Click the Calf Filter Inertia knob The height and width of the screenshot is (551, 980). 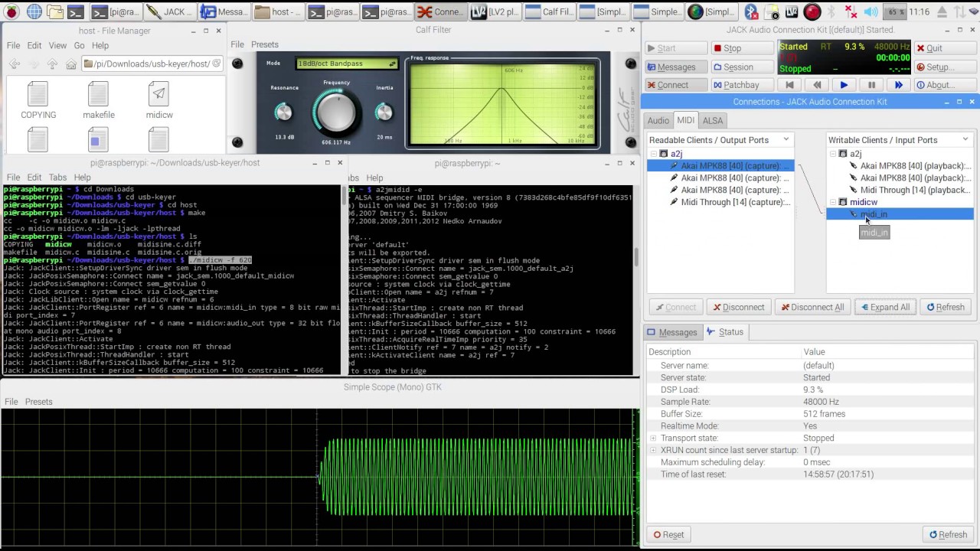(384, 112)
